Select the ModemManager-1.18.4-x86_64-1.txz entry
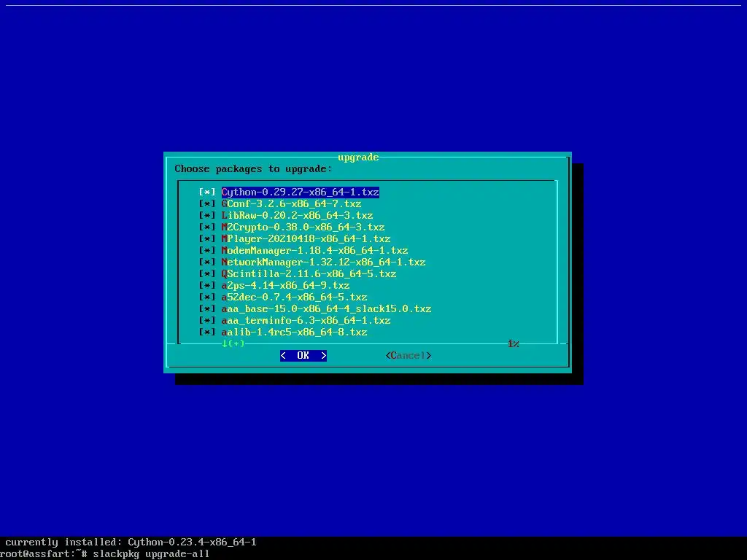 314,251
